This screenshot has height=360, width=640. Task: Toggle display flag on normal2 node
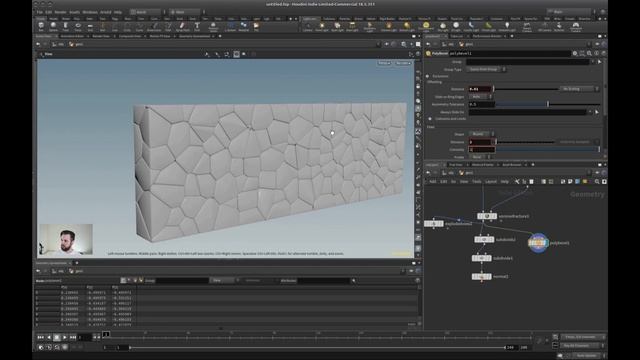coord(489,277)
